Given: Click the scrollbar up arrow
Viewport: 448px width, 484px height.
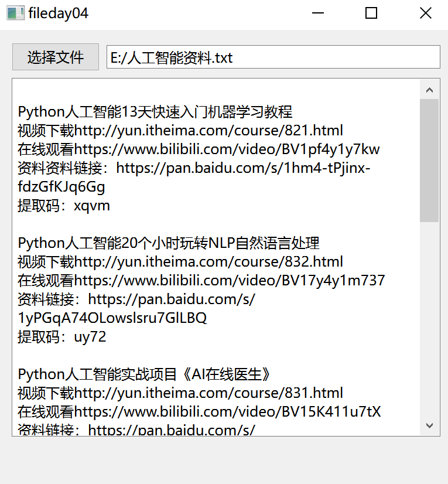Looking at the screenshot, I should click(429, 90).
